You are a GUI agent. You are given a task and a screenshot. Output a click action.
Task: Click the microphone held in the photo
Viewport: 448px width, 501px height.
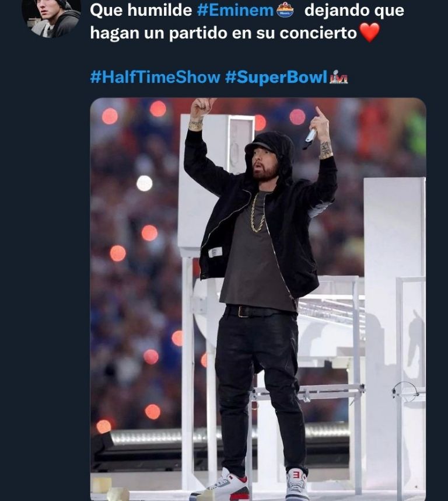(310, 137)
